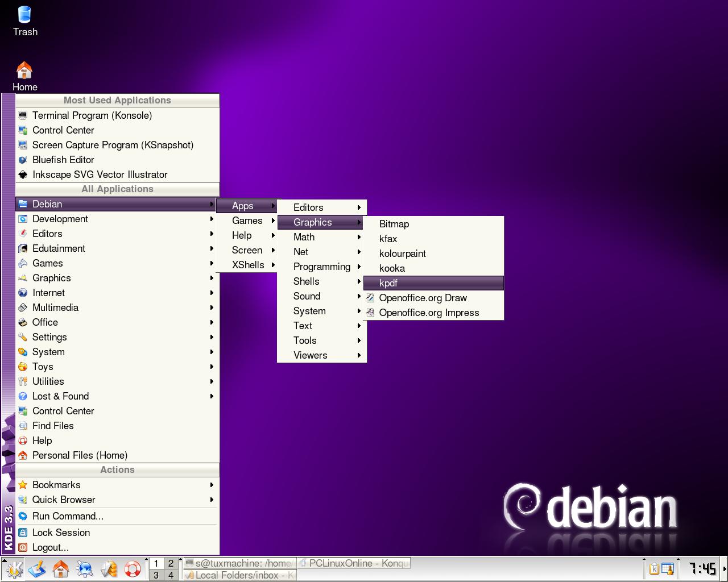Launch Screen Capture Program (KSnapshot)
Image resolution: width=728 pixels, height=582 pixels.
coord(117,145)
